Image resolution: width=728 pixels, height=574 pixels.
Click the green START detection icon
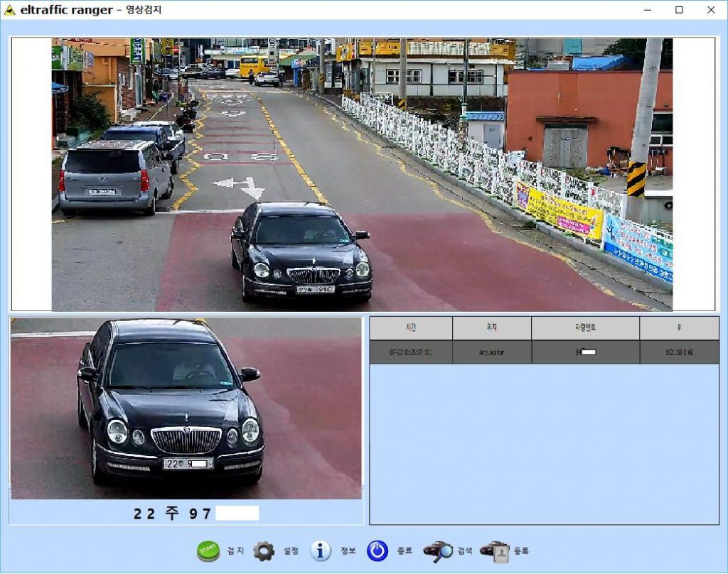[x=207, y=551]
